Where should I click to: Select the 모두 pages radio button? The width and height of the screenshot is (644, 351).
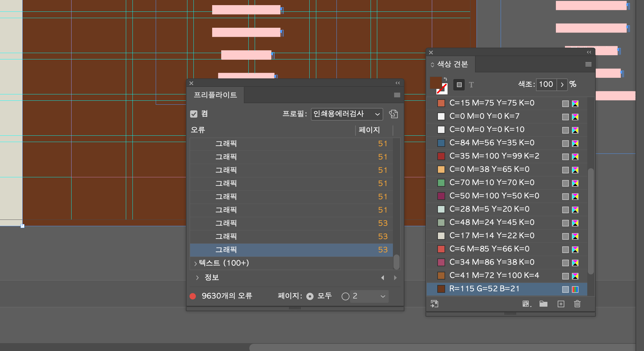pos(310,296)
